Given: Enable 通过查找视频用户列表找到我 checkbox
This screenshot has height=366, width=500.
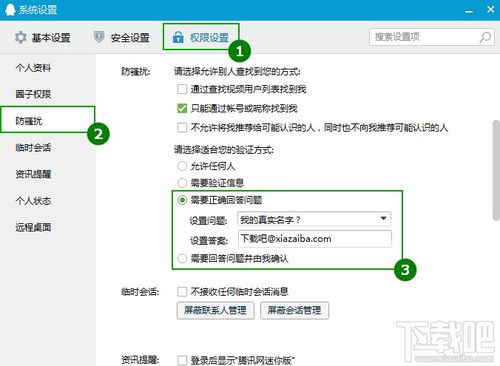Looking at the screenshot, I should click(x=182, y=89).
